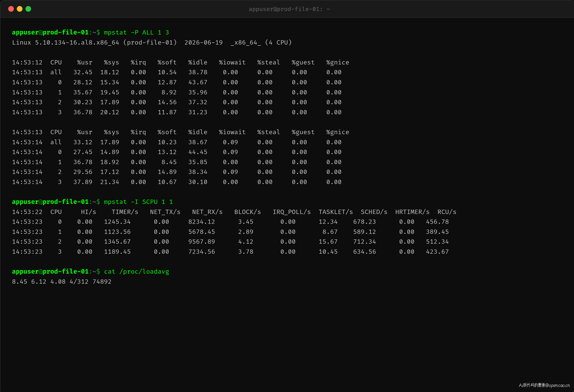
Task: Click the TASKLET/s column header
Action: pos(336,212)
